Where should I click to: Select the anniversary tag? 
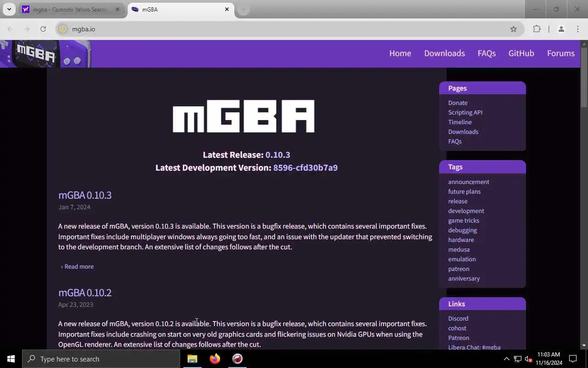pos(464,278)
